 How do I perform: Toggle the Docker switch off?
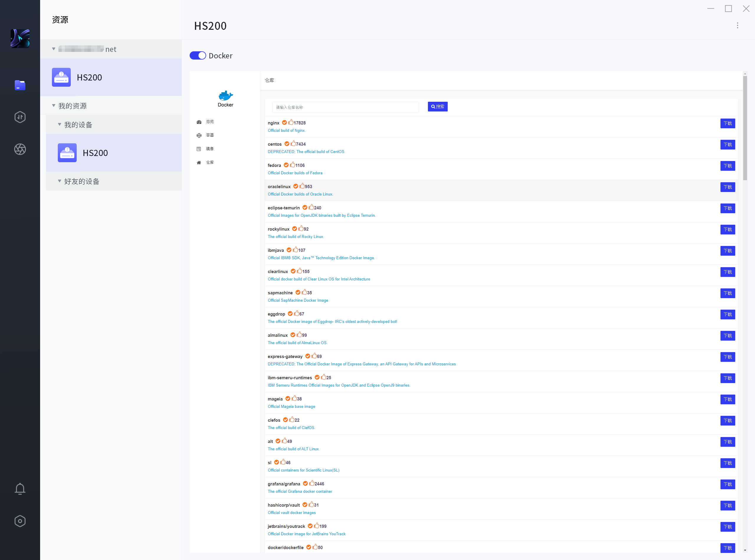point(198,56)
